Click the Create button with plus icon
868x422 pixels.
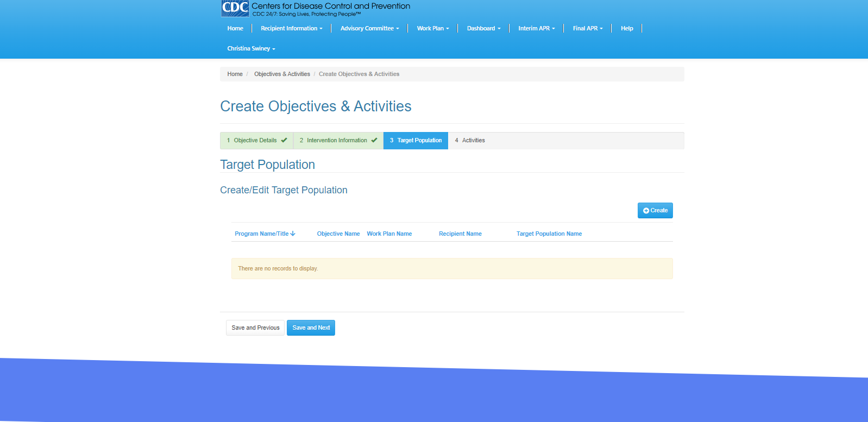(655, 211)
